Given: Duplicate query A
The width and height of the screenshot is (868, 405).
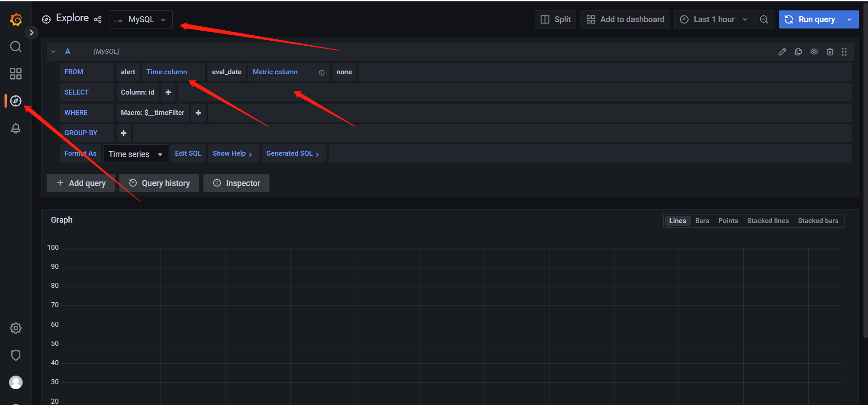Looking at the screenshot, I should 798,52.
